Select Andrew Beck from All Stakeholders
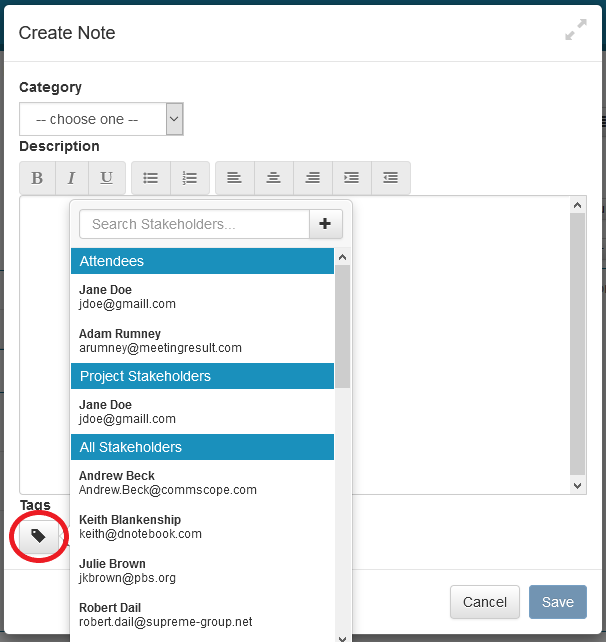The height and width of the screenshot is (642, 606). pos(168,483)
